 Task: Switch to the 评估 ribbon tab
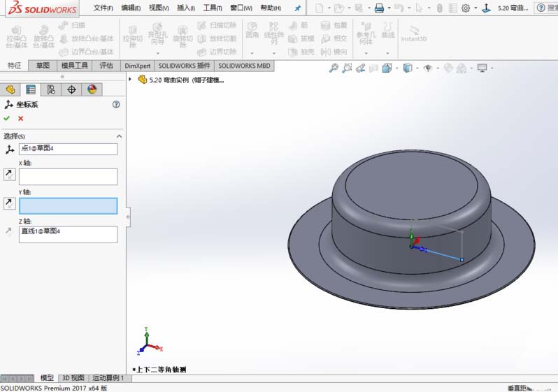(106, 66)
